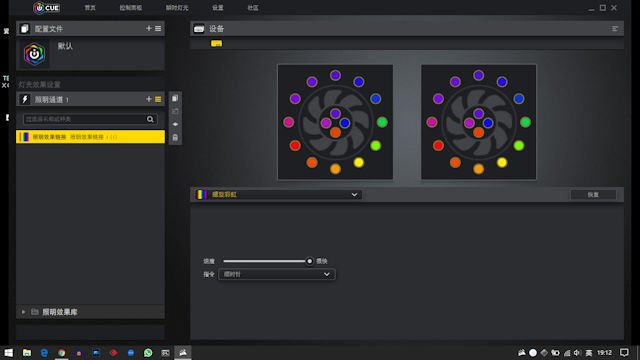Open the 即时灯光 instant lighting menu
Image resolution: width=640 pixels, height=360 pixels.
pos(177,8)
